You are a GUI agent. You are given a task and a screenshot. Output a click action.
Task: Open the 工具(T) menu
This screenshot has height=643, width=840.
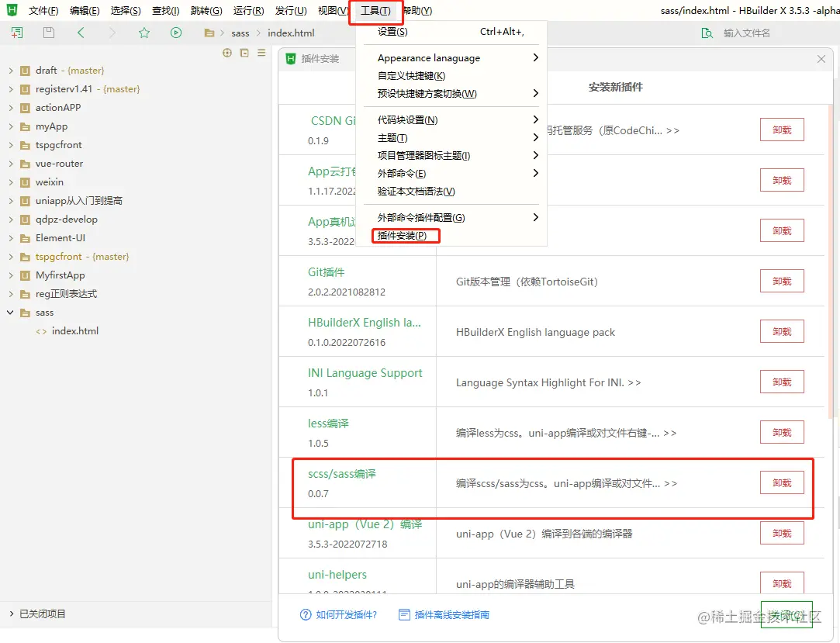pos(375,11)
